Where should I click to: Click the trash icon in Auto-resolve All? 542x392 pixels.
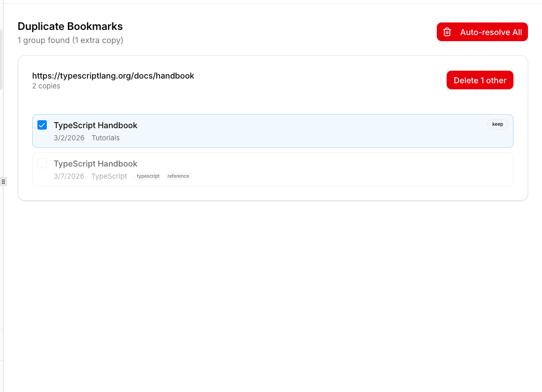tap(447, 32)
